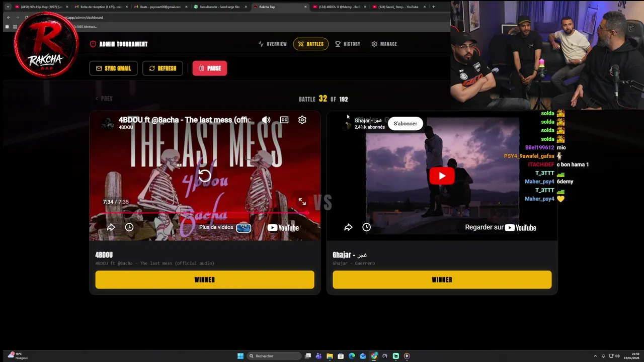Go back in the browser

pyautogui.click(x=8, y=18)
